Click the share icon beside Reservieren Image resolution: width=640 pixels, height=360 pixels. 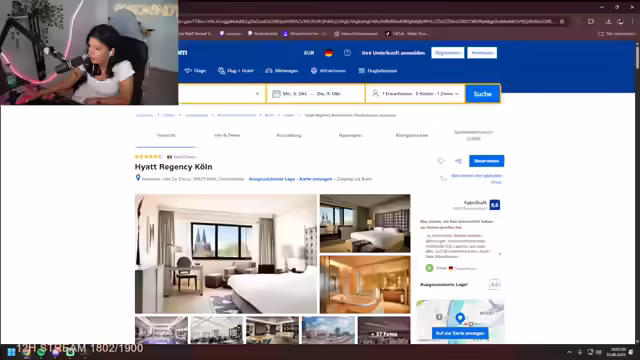pos(458,161)
